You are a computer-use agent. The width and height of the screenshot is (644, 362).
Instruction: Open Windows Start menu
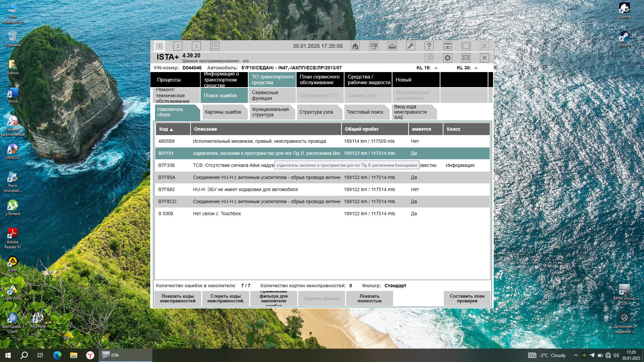(x=8, y=355)
